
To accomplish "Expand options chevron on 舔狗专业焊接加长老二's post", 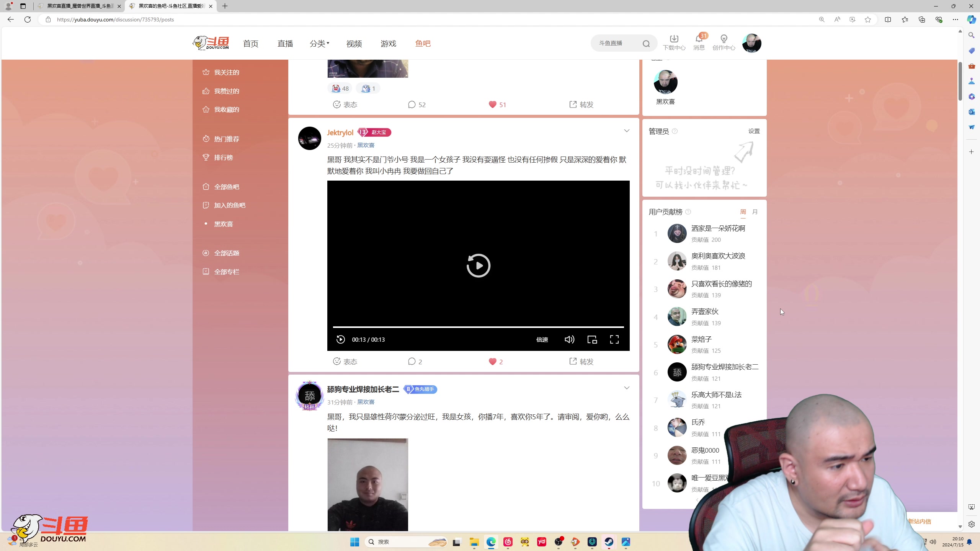I will point(627,388).
